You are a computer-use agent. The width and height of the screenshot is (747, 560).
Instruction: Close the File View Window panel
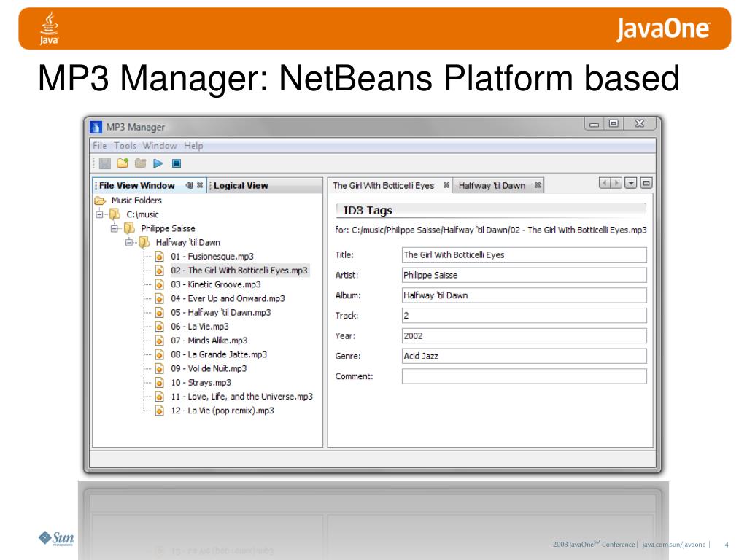(200, 185)
